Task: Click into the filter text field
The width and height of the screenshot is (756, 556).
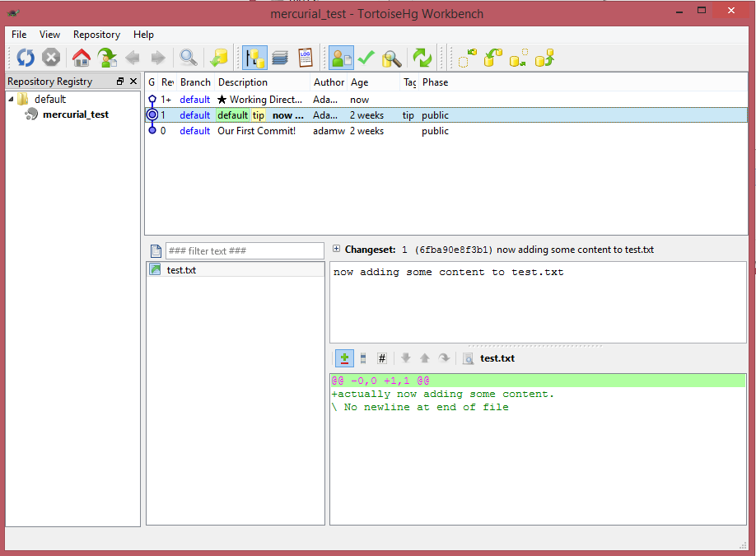Action: pyautogui.click(x=245, y=250)
